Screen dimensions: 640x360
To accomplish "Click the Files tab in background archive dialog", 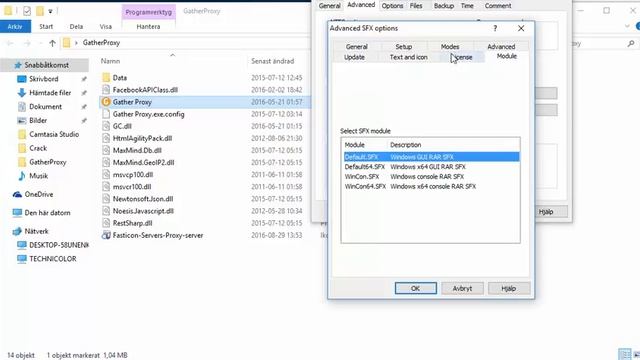I will coord(416,6).
